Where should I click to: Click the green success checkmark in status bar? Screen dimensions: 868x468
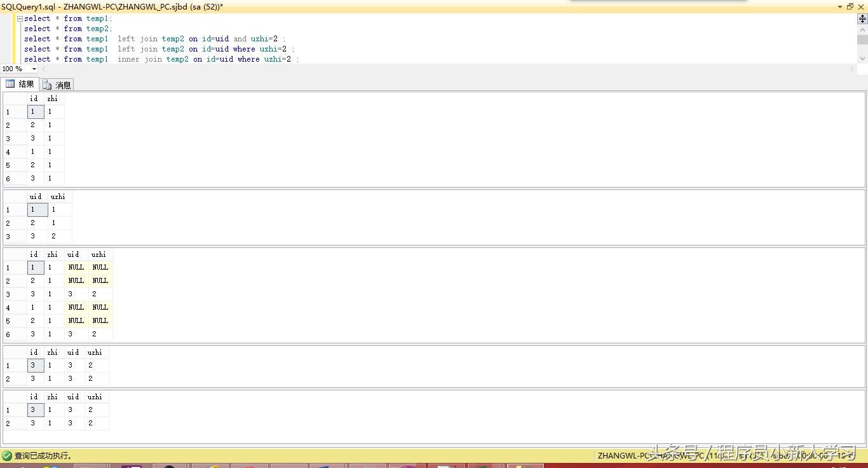[x=6, y=455]
